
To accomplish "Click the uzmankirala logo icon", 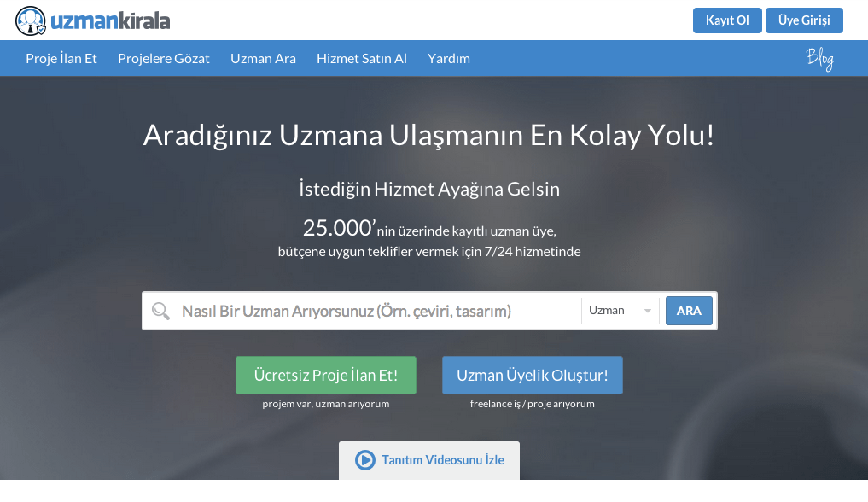I will (31, 20).
